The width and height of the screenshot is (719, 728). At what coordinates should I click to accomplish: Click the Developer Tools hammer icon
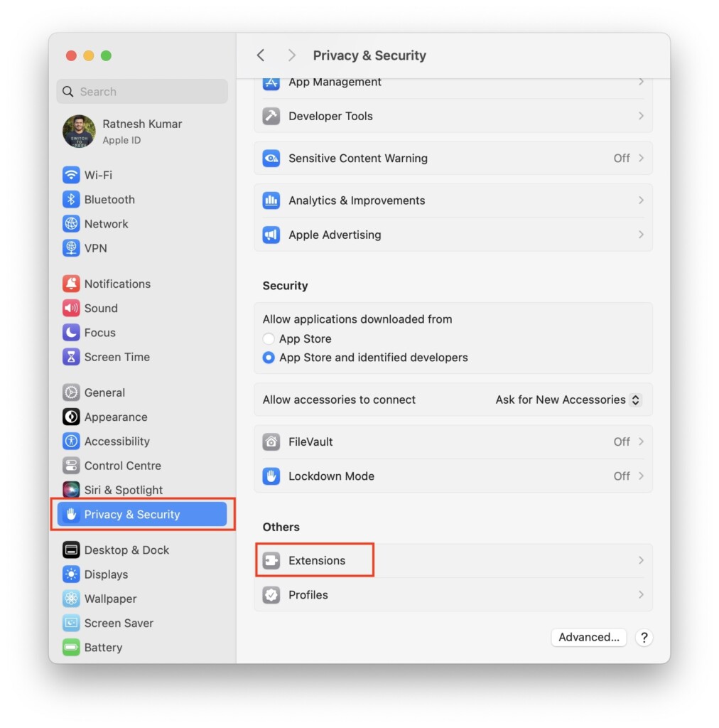[271, 116]
